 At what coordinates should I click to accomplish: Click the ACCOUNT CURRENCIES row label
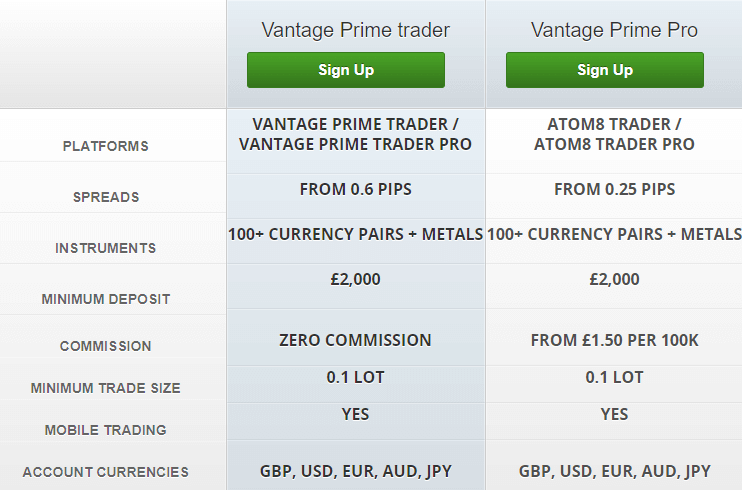tap(105, 472)
